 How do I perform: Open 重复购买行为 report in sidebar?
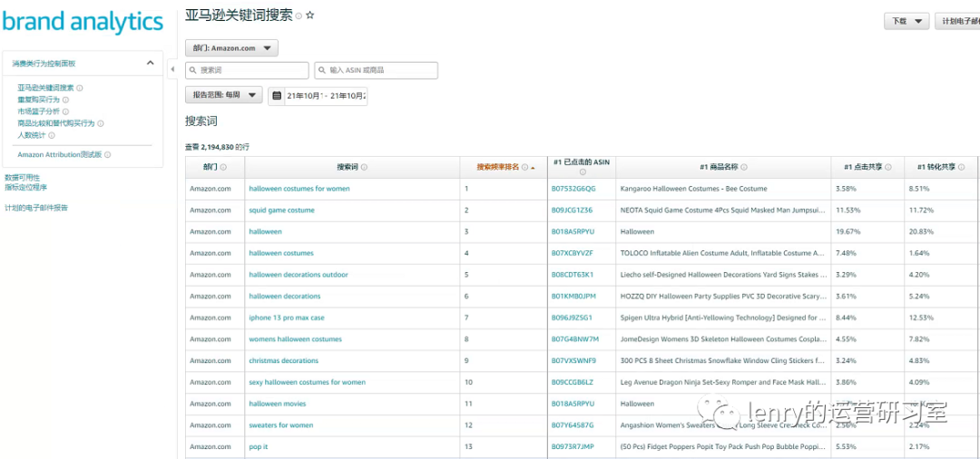click(39, 100)
